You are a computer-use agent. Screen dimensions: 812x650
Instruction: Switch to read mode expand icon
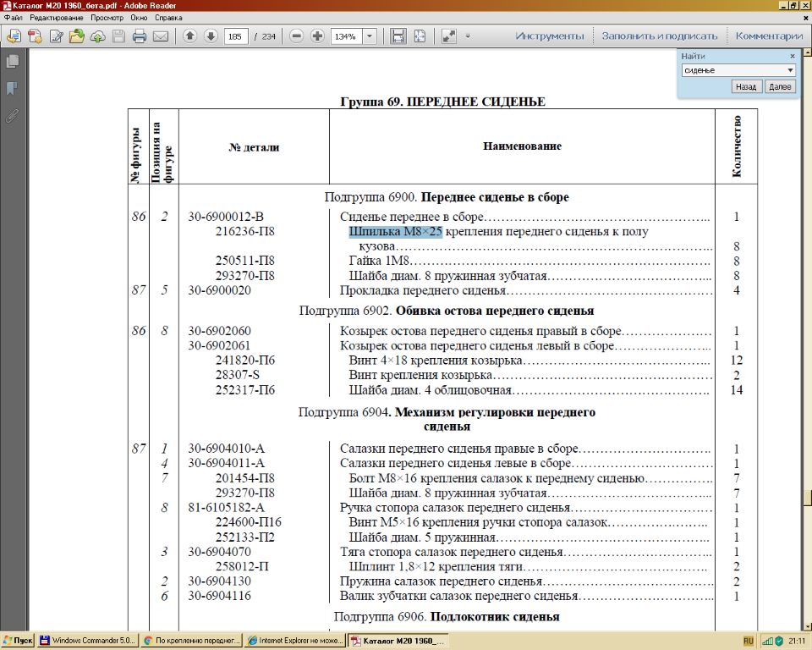click(448, 36)
